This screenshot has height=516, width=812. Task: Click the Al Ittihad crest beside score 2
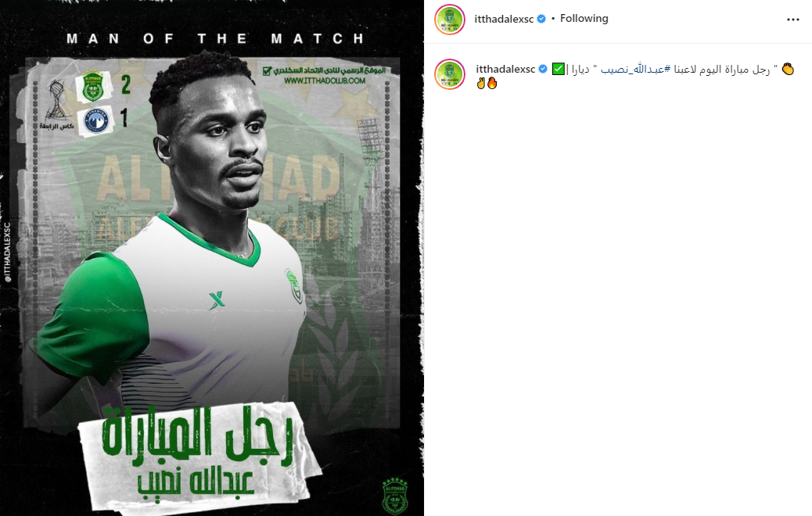coord(93,86)
